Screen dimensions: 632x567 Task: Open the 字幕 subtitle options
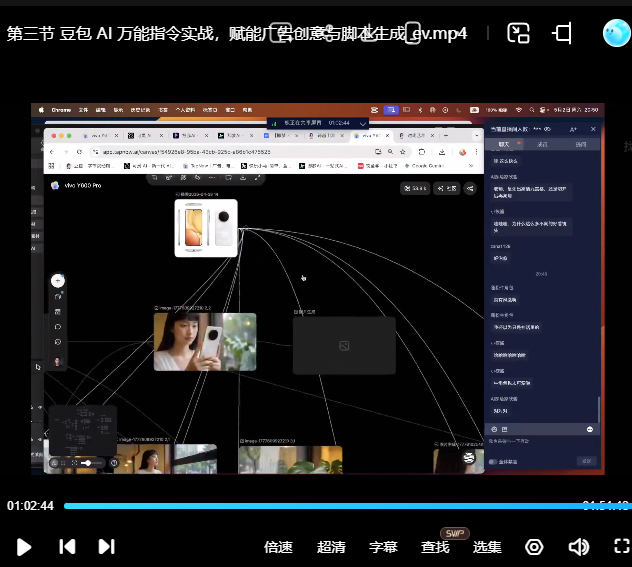click(x=383, y=547)
